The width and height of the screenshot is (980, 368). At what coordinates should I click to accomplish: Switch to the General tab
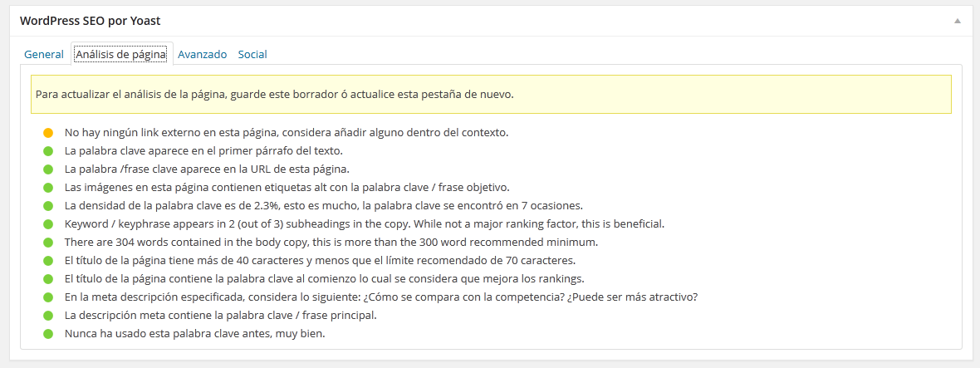pos(44,54)
